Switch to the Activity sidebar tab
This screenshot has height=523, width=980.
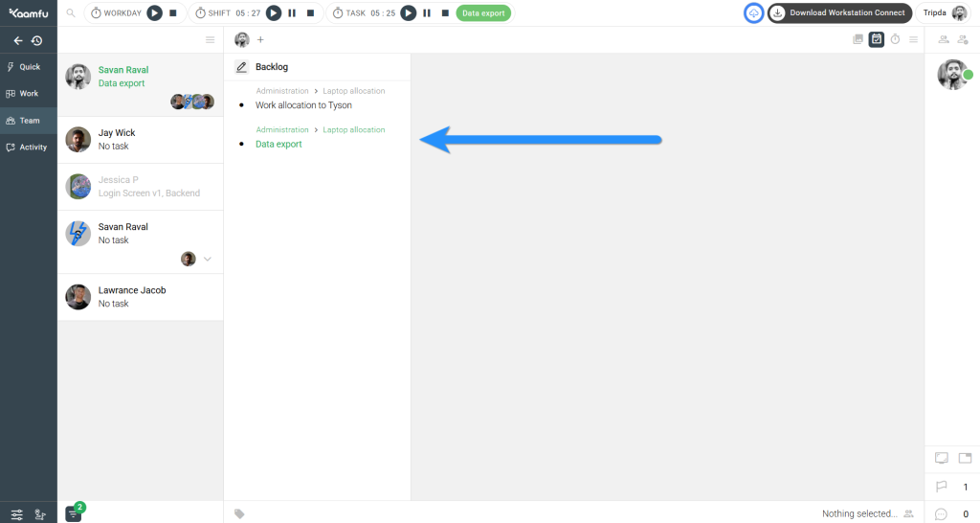pyautogui.click(x=28, y=148)
